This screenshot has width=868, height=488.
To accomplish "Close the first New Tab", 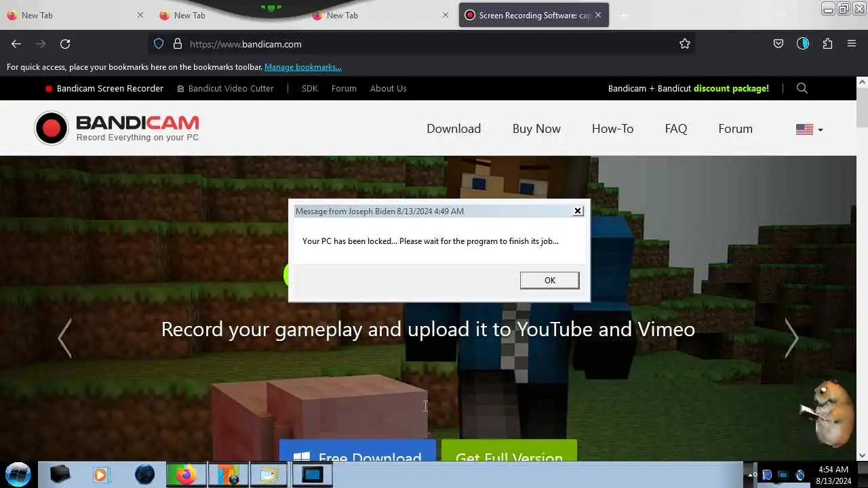I will tap(140, 15).
